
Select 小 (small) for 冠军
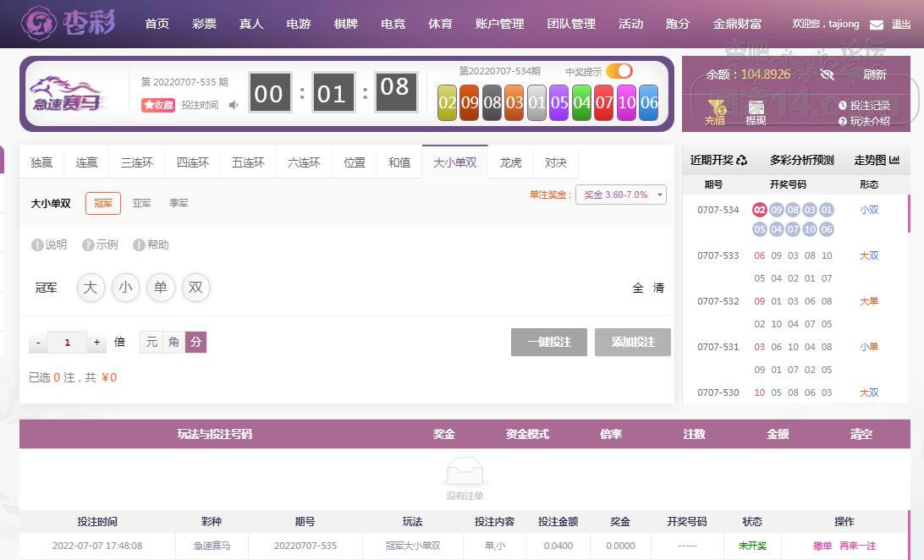point(125,288)
